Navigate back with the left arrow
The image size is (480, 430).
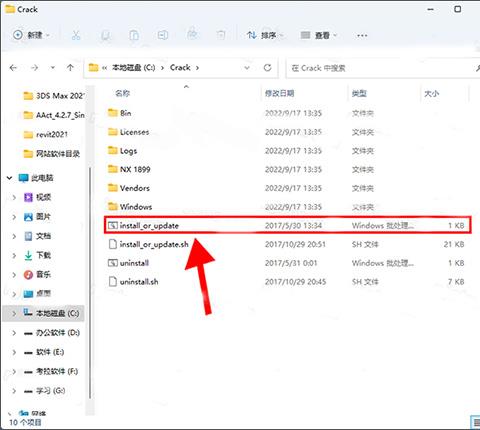pyautogui.click(x=13, y=68)
